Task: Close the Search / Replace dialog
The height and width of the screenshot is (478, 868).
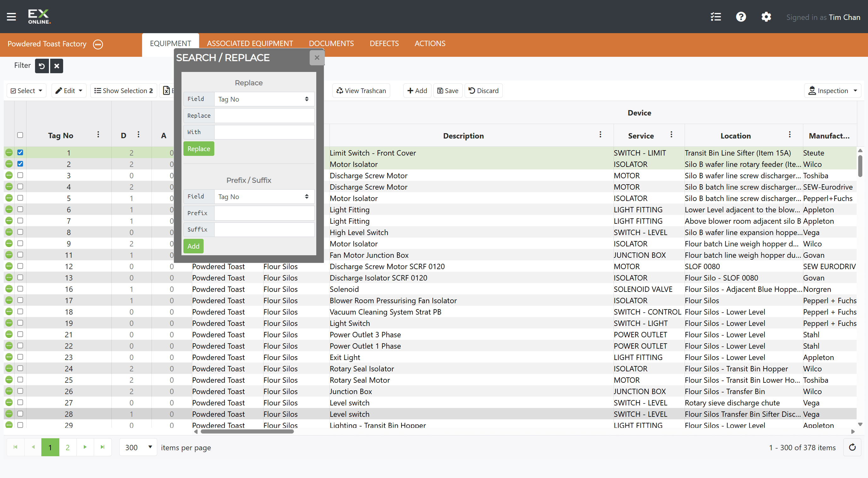Action: [x=317, y=58]
